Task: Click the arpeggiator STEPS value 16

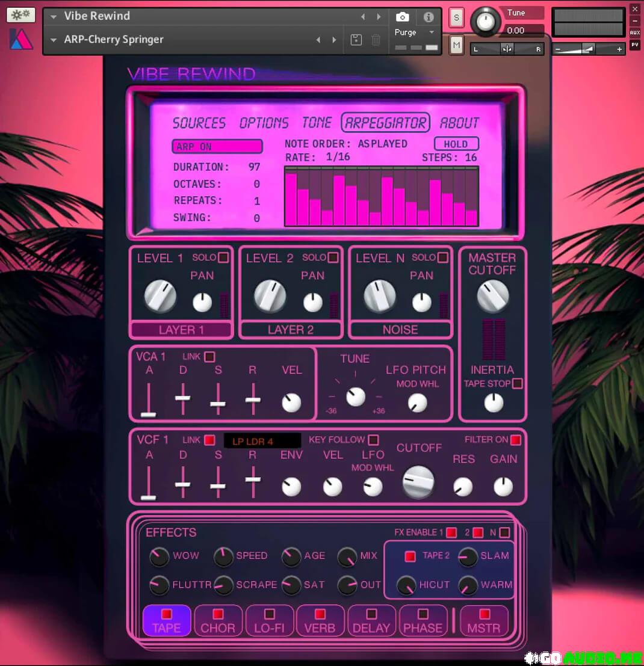Action: click(471, 158)
